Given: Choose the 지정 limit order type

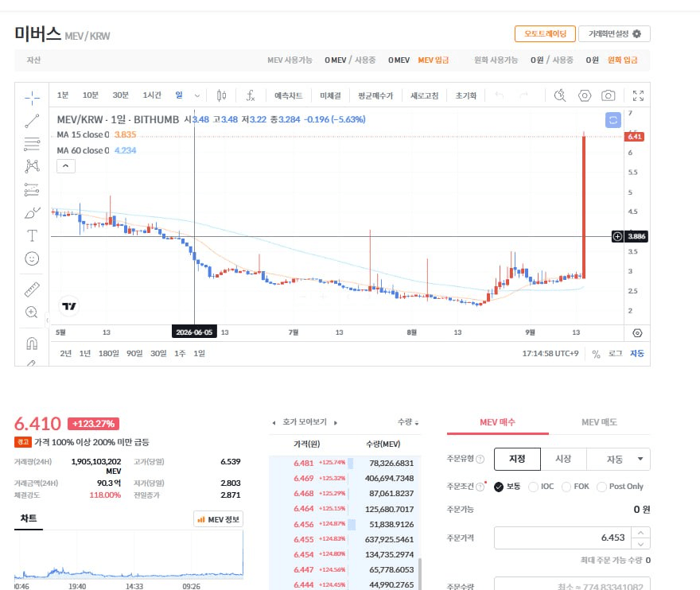Looking at the screenshot, I should (517, 459).
